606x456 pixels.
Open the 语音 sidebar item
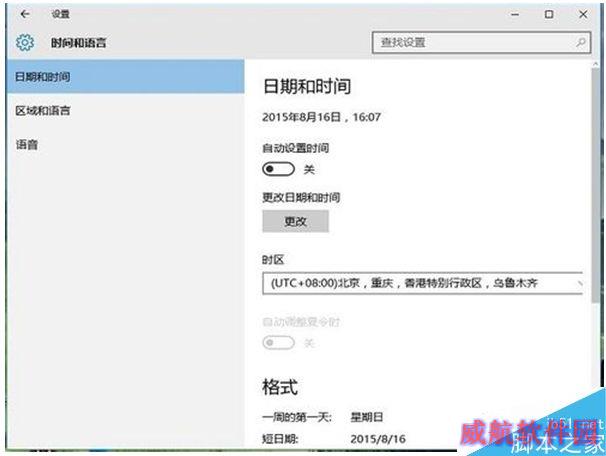(125, 145)
